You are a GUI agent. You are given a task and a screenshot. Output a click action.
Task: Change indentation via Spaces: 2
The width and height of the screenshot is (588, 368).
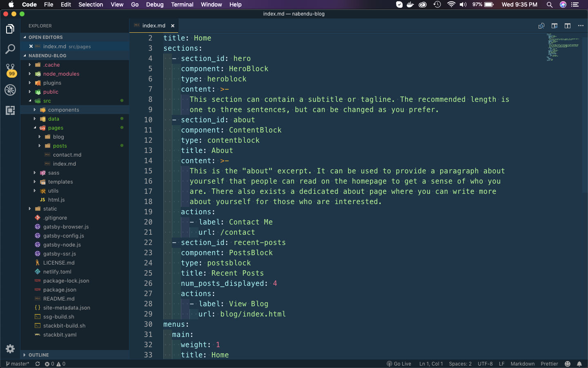tap(460, 364)
